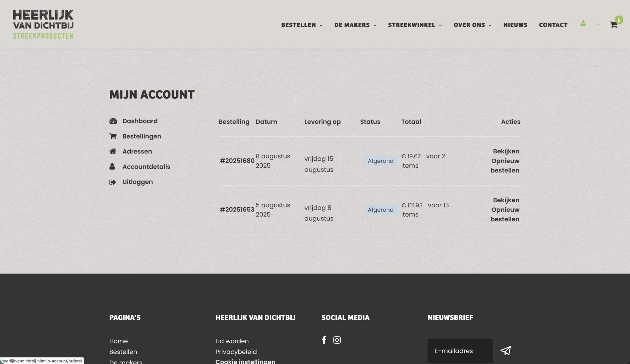The image size is (630, 364).
Task: Expand the De Makers dropdown menu
Action: click(x=355, y=25)
